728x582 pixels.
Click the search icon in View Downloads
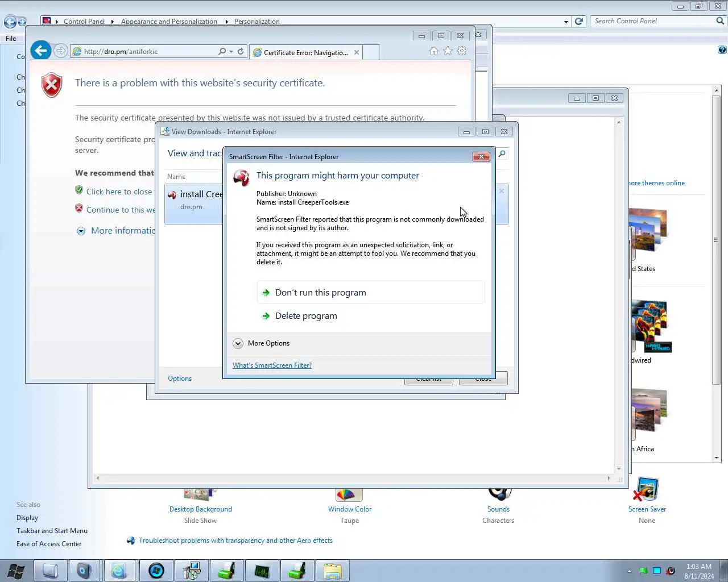coord(502,153)
